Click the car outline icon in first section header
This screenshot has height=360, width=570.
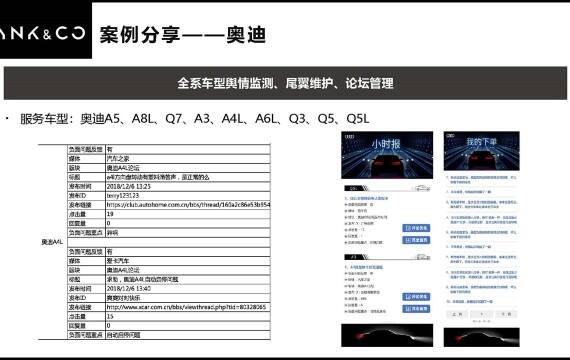tap(422, 188)
